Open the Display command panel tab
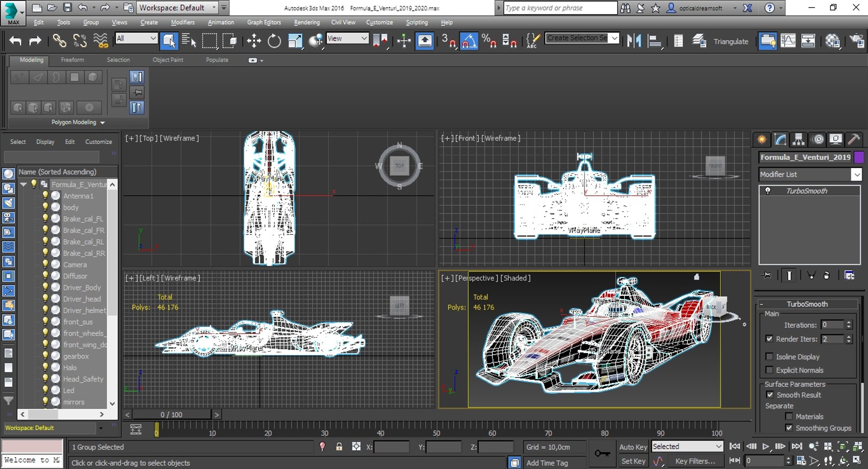 pos(836,139)
